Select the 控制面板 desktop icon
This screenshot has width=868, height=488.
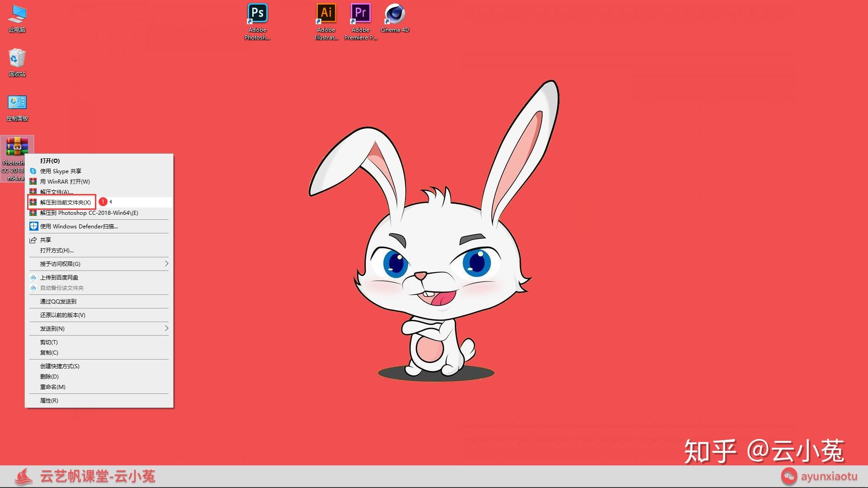[17, 108]
